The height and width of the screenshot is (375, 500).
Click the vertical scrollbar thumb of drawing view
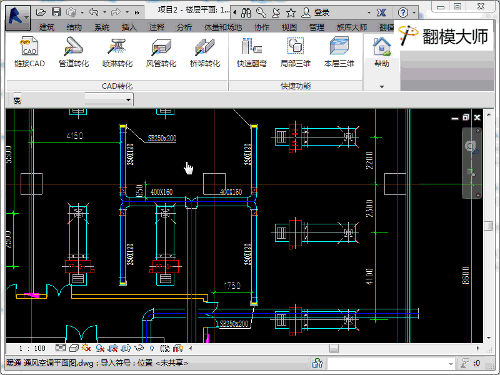tap(488, 226)
